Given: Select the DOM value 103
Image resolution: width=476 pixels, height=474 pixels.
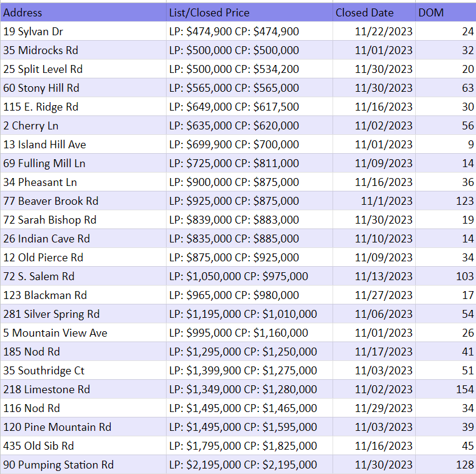Looking at the screenshot, I should pyautogui.click(x=464, y=276).
